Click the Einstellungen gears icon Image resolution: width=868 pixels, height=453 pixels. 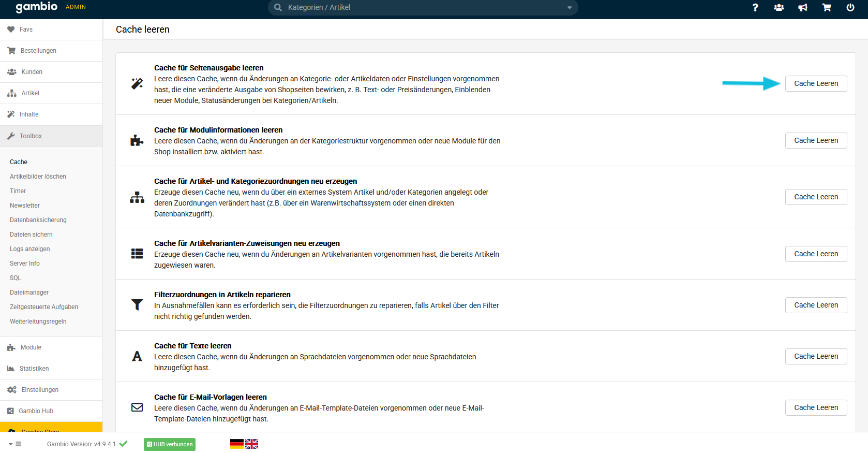point(12,390)
